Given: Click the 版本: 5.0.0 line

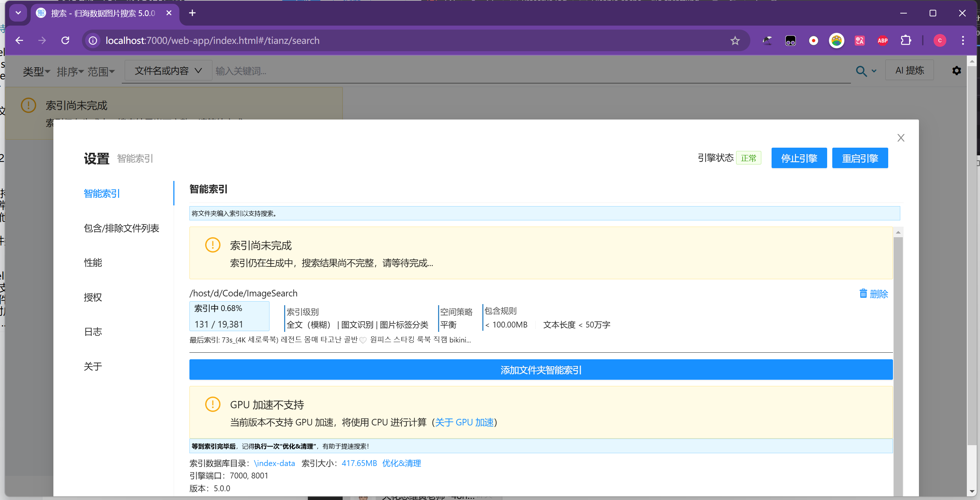Looking at the screenshot, I should [210, 488].
